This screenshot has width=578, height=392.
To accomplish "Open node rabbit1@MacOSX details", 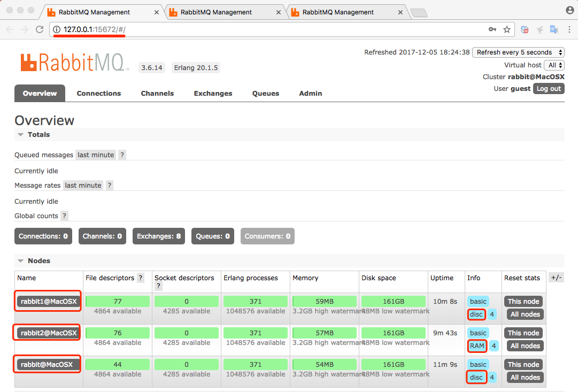I will [x=48, y=301].
